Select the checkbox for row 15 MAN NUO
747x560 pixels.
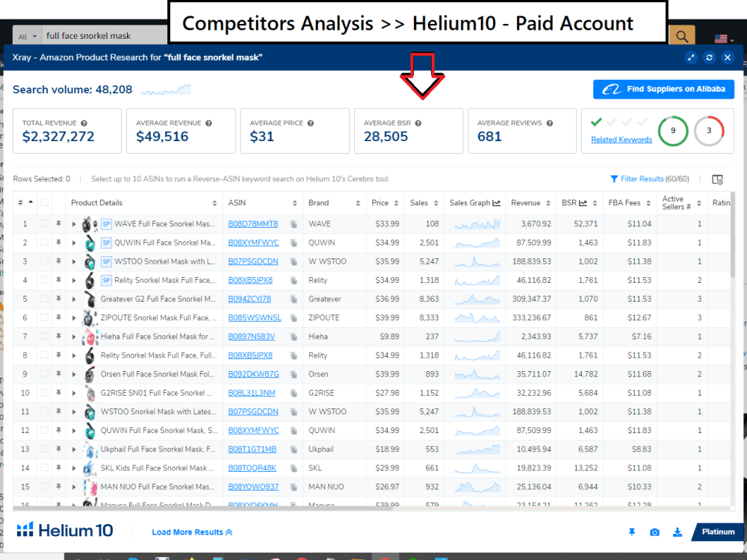coord(44,486)
